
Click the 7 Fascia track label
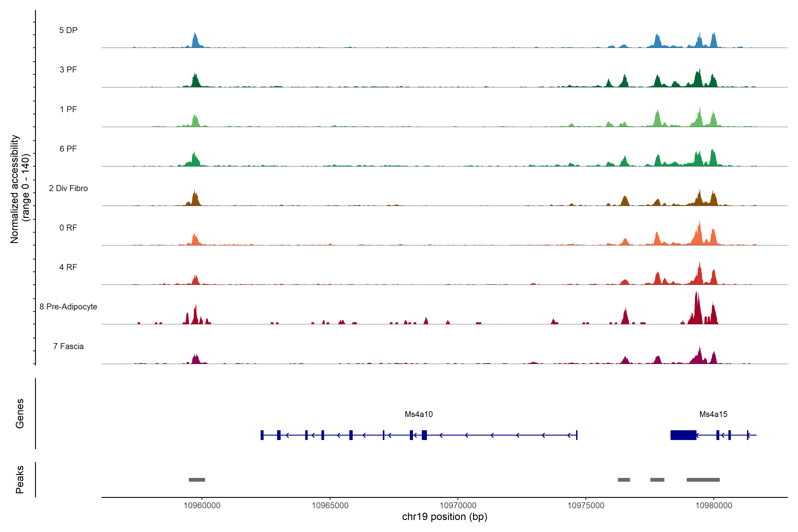(68, 346)
